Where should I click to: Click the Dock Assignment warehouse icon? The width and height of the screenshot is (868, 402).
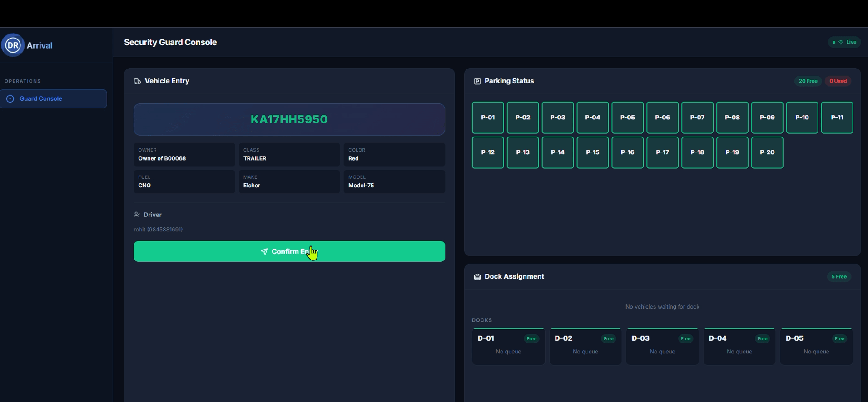pyautogui.click(x=477, y=277)
